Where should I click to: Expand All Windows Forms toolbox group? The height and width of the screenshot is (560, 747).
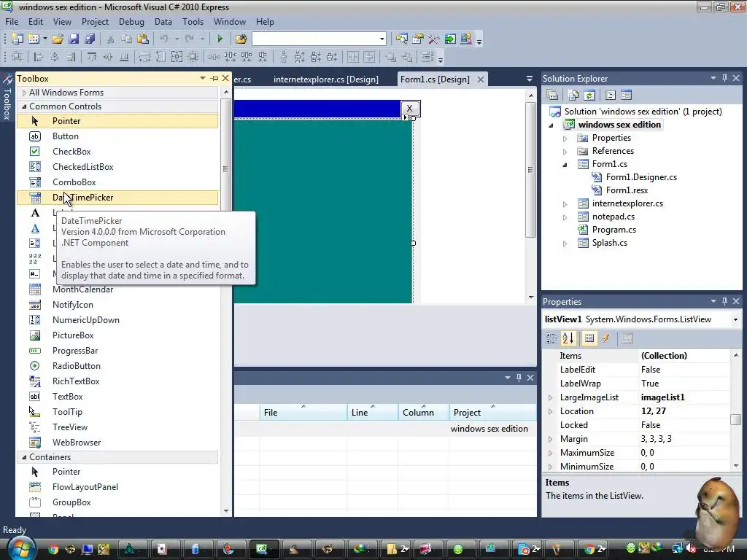[24, 93]
